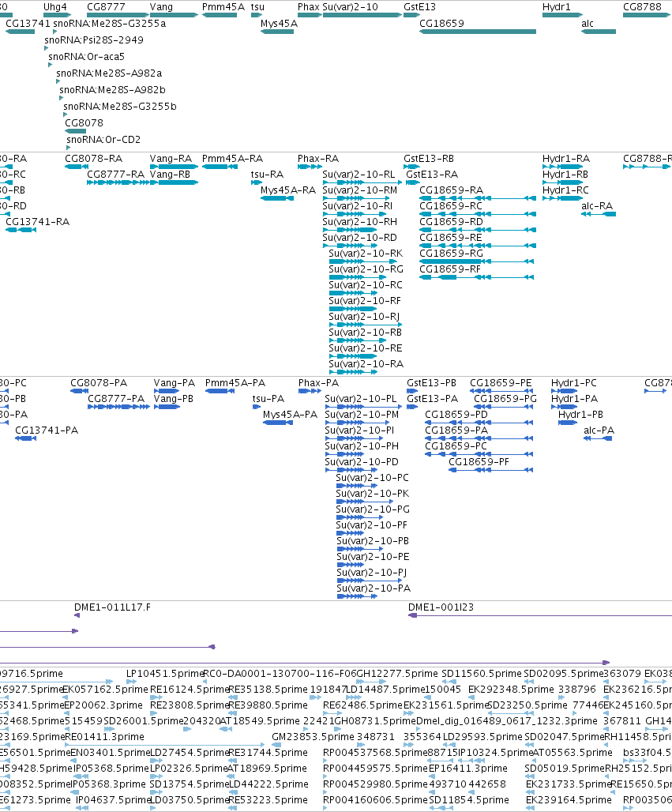Select the alc gene label
The image size is (672, 812).
point(588,24)
